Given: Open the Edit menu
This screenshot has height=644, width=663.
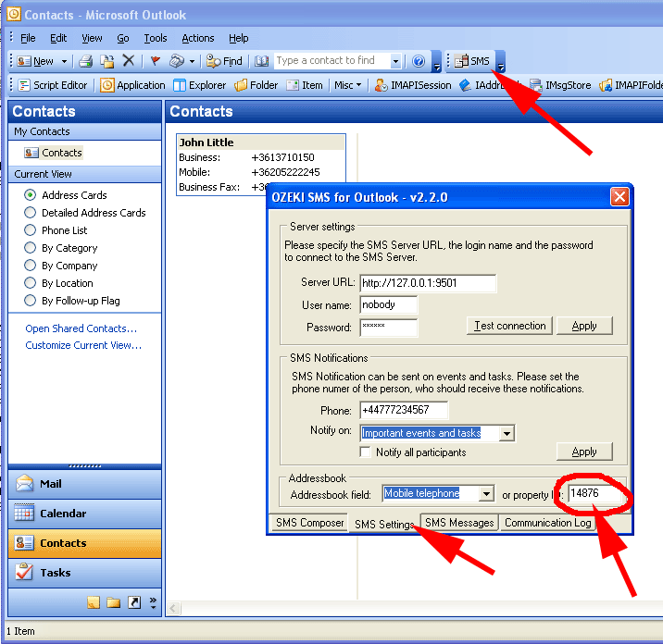Looking at the screenshot, I should pyautogui.click(x=58, y=39).
